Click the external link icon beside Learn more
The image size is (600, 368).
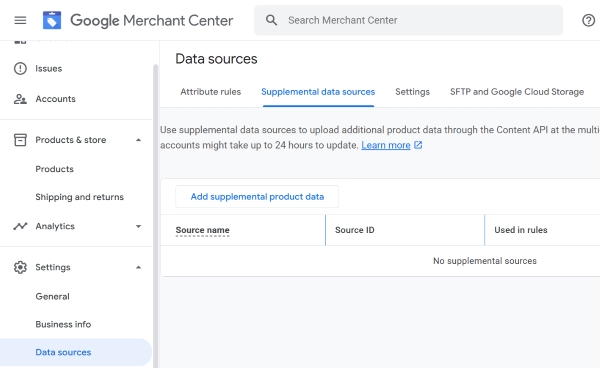[x=418, y=145]
